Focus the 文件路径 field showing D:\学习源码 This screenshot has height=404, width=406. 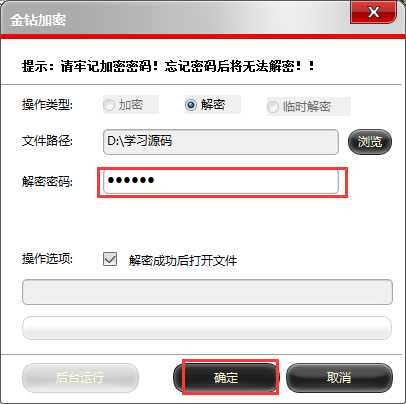pyautogui.click(x=221, y=142)
